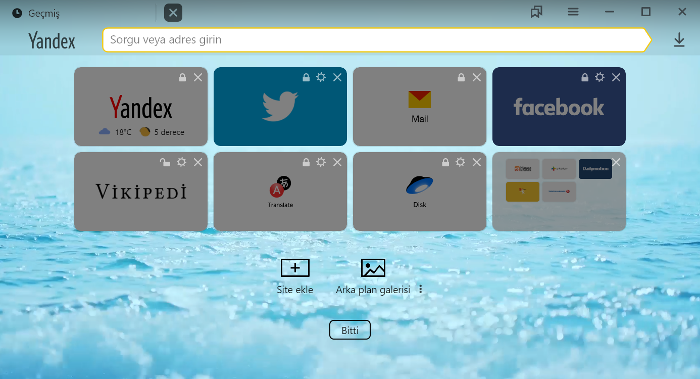
Task: Open the hamburger browser menu
Action: pyautogui.click(x=573, y=12)
